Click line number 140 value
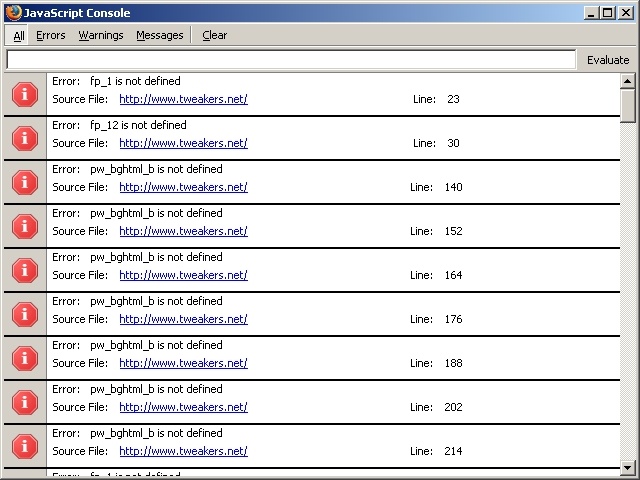 coord(453,187)
